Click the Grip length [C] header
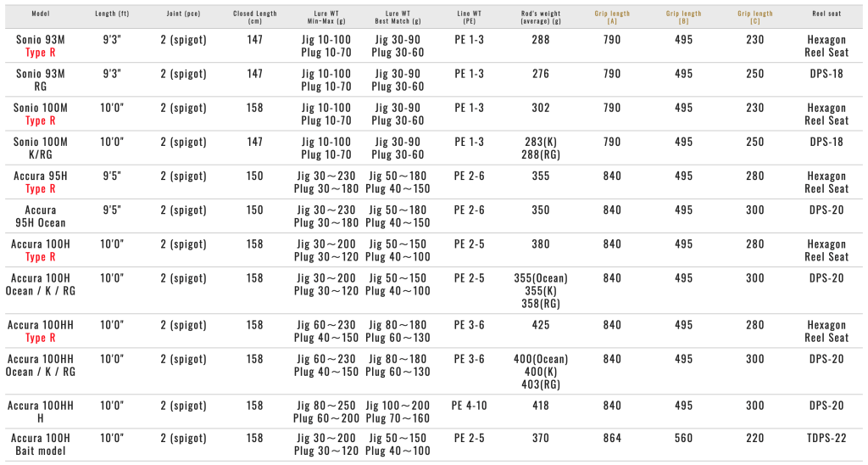 pyautogui.click(x=754, y=18)
